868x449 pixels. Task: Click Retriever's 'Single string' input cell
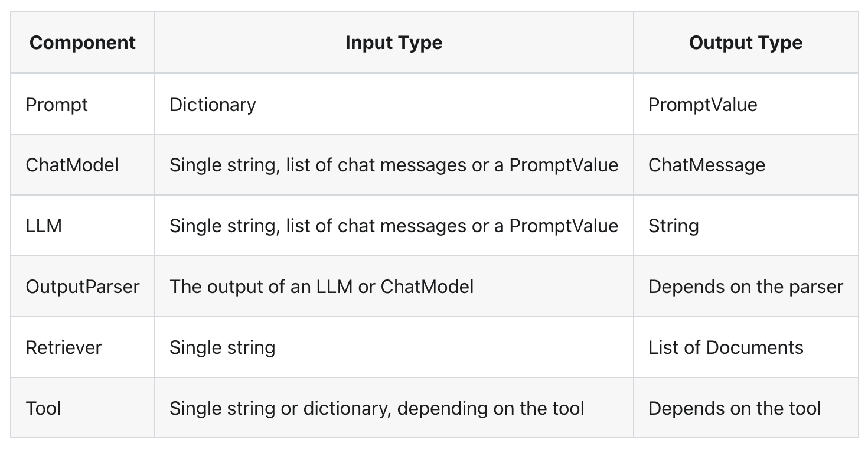click(x=222, y=347)
